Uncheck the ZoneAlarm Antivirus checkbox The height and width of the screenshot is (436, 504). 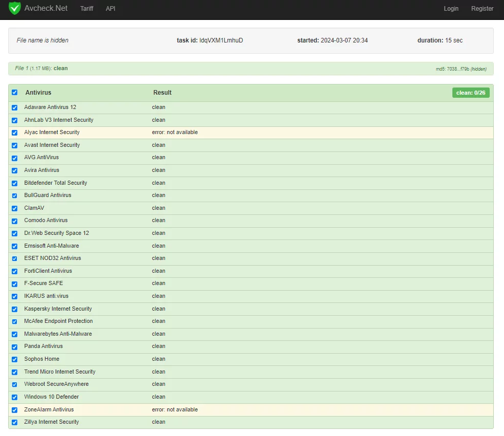point(14,410)
